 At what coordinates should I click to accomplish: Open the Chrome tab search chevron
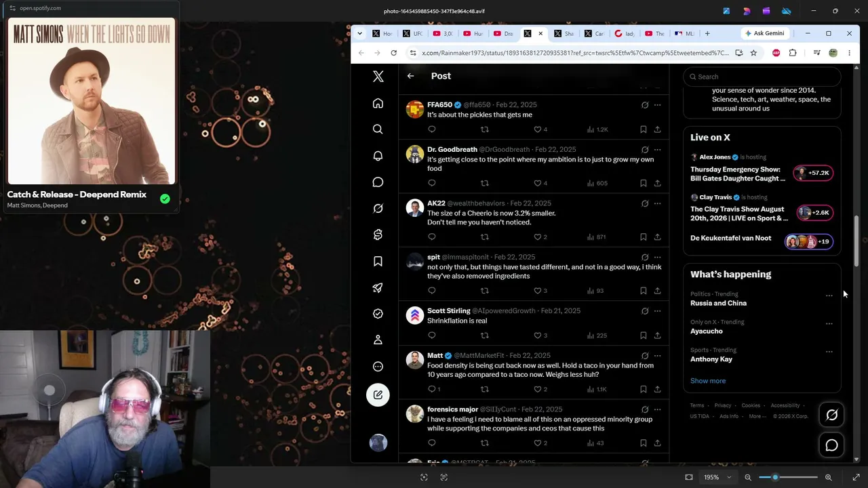point(359,33)
